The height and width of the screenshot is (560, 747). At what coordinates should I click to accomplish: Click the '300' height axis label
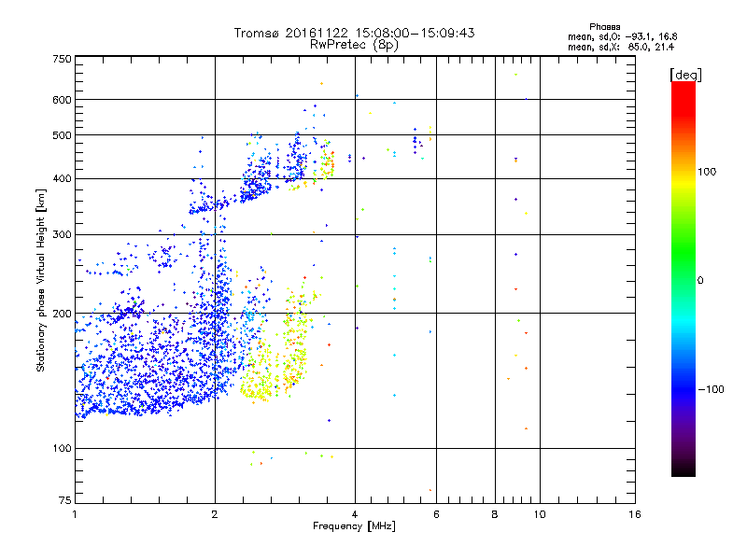click(x=62, y=234)
